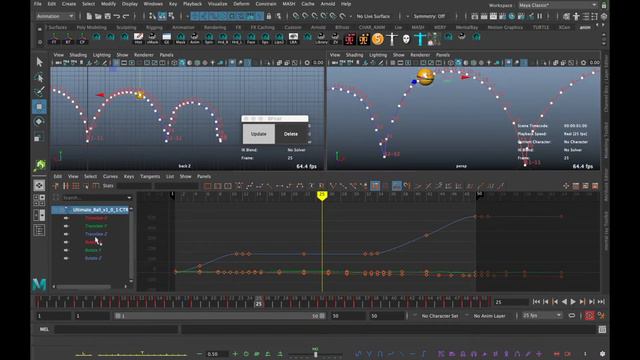640x360 pixels.
Task: Click the time slider frame 25 marker
Action: click(x=258, y=302)
